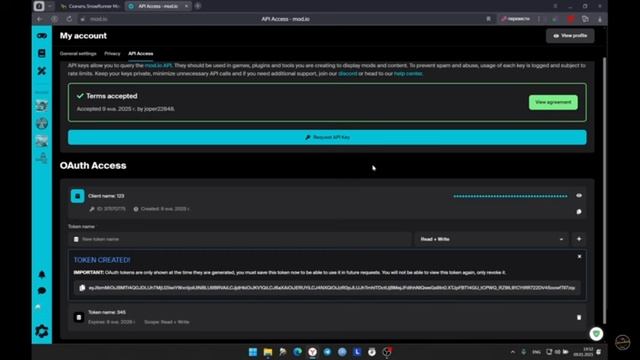Screen dimensions: 640x360
Task: Select the API Access tab
Action: tap(140, 53)
